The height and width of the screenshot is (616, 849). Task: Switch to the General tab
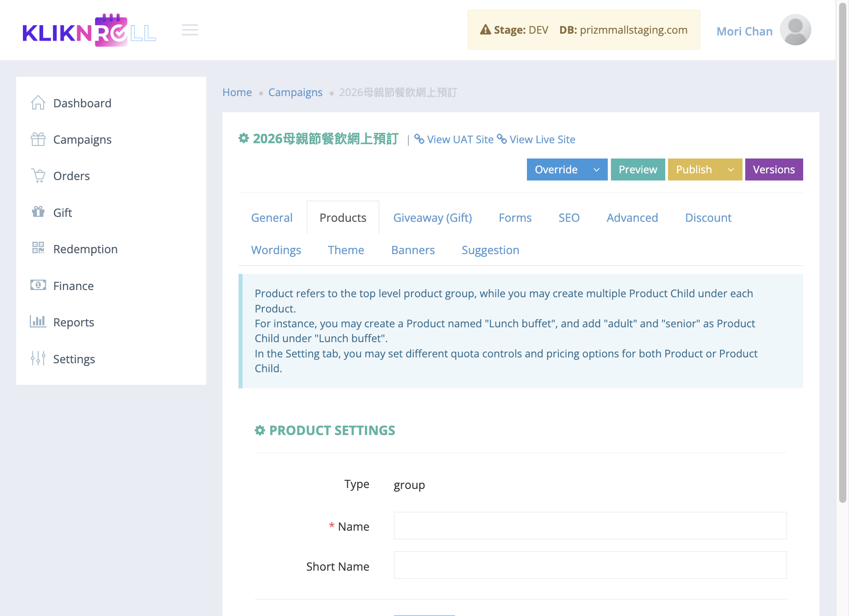[x=272, y=218]
